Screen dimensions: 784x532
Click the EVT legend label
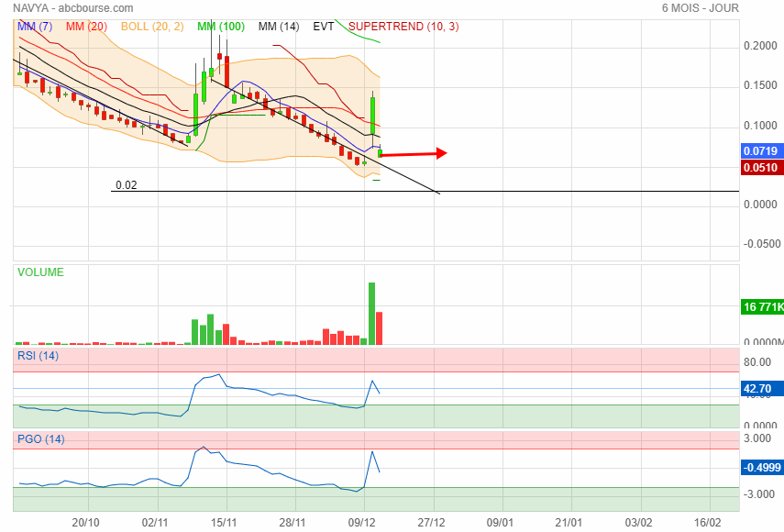pos(323,27)
